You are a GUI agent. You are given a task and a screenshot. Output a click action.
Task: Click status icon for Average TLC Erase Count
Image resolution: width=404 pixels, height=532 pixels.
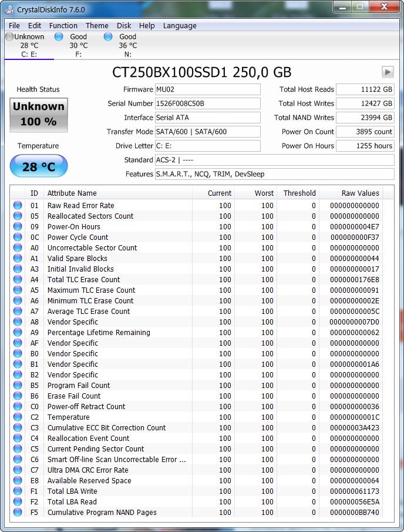18,311
